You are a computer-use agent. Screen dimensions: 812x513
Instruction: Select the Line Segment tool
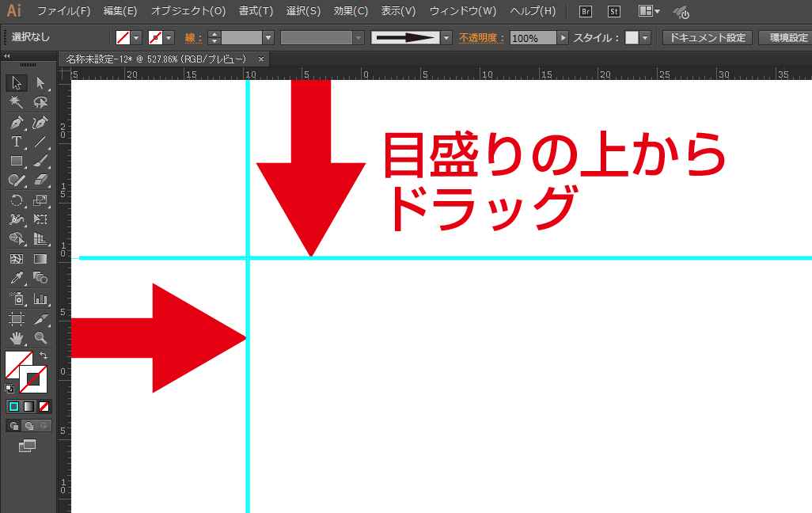[40, 142]
